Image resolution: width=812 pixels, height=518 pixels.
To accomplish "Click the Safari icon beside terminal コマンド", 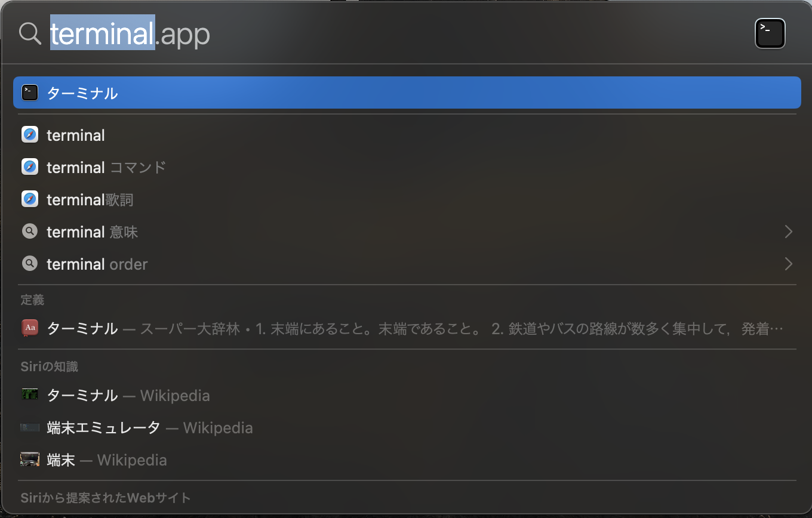I will 30,167.
